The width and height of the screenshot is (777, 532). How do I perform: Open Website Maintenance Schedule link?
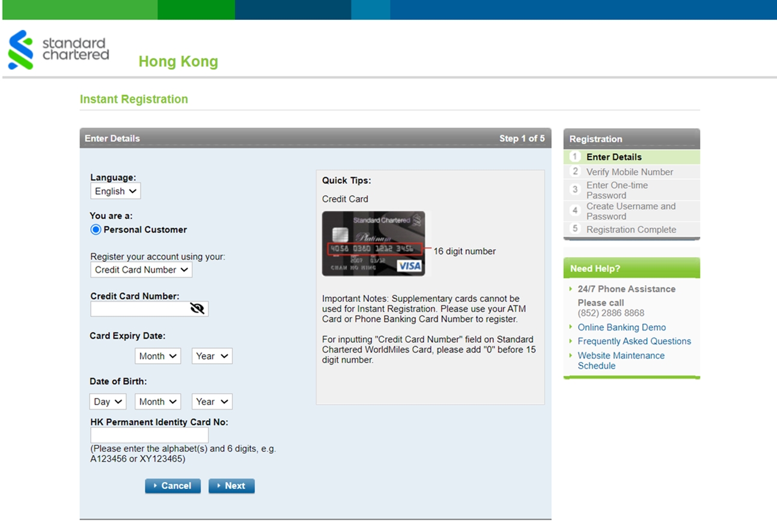point(621,361)
